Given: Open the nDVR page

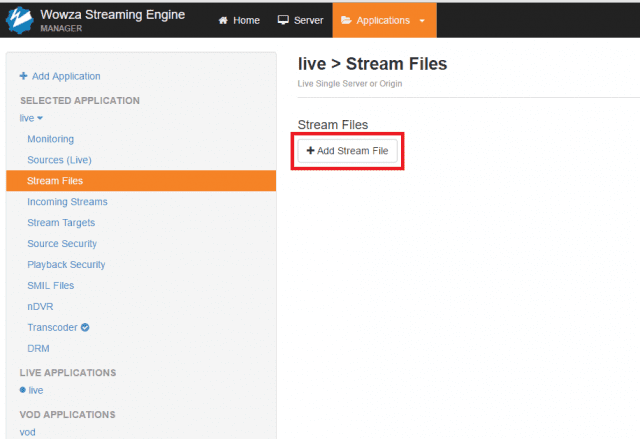Looking at the screenshot, I should click(x=40, y=307).
